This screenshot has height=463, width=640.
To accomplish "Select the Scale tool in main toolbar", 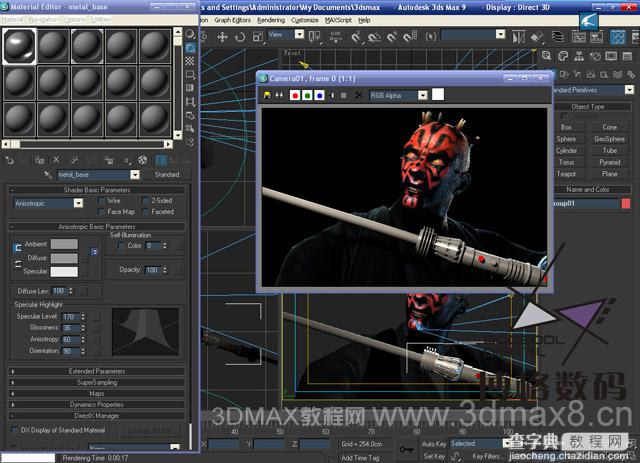I will [x=258, y=37].
